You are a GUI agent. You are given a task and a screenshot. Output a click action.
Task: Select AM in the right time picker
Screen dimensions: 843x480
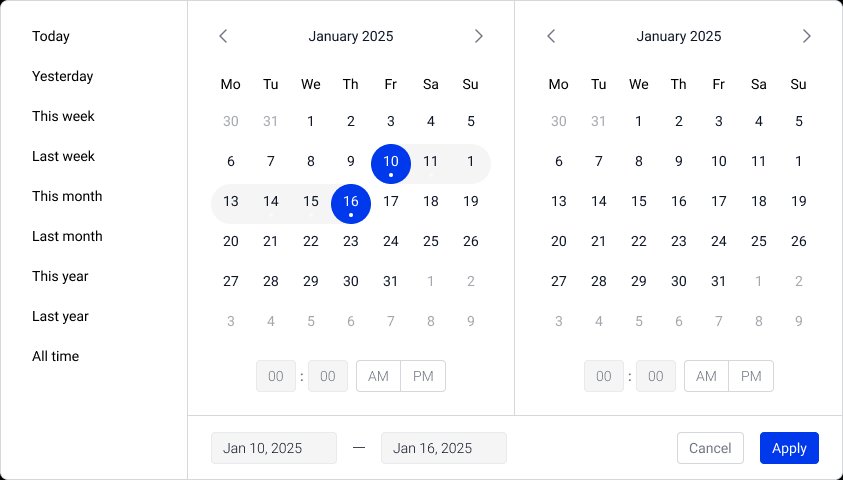[x=707, y=376]
